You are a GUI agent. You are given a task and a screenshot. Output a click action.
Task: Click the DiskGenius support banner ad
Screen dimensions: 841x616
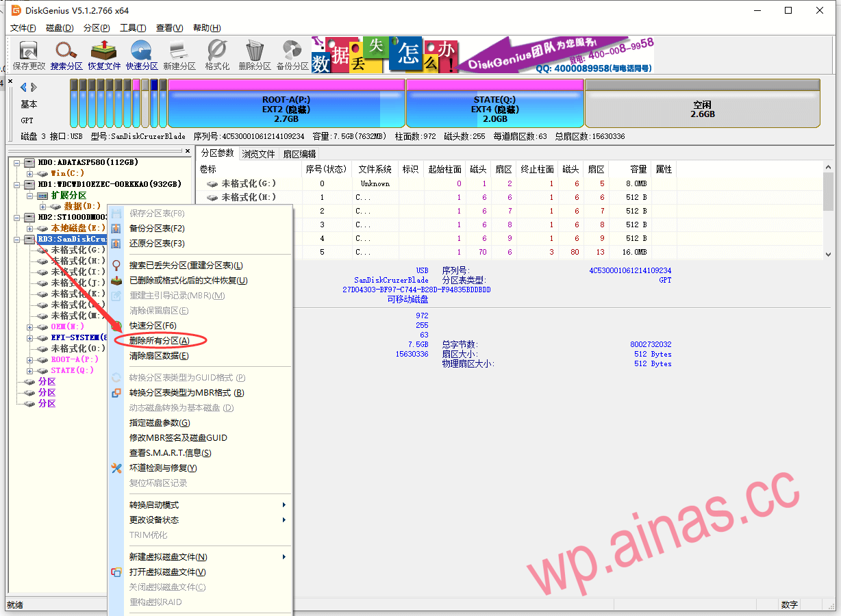(483, 55)
